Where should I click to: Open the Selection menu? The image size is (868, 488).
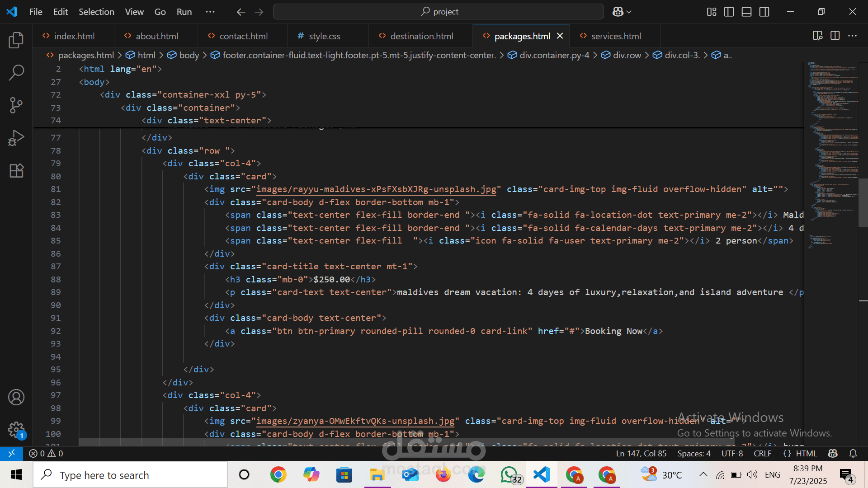[96, 12]
